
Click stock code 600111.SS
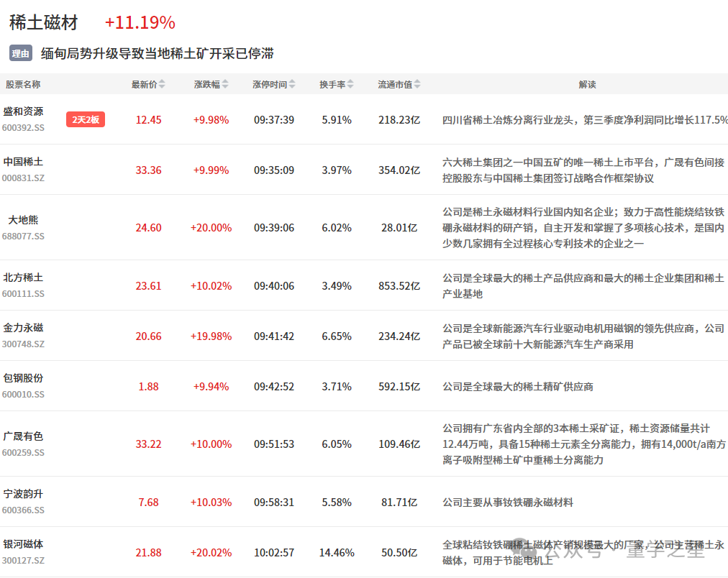click(x=23, y=293)
